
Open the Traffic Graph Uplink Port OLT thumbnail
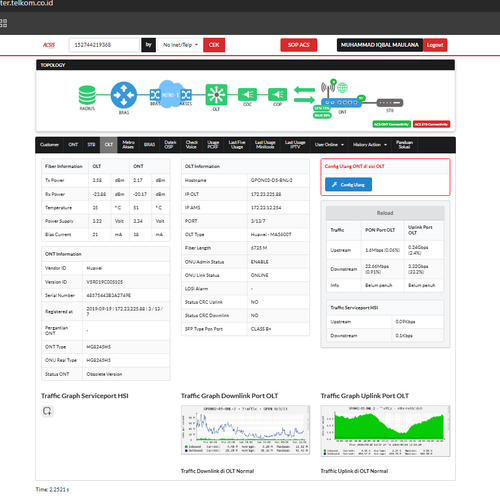(385, 431)
